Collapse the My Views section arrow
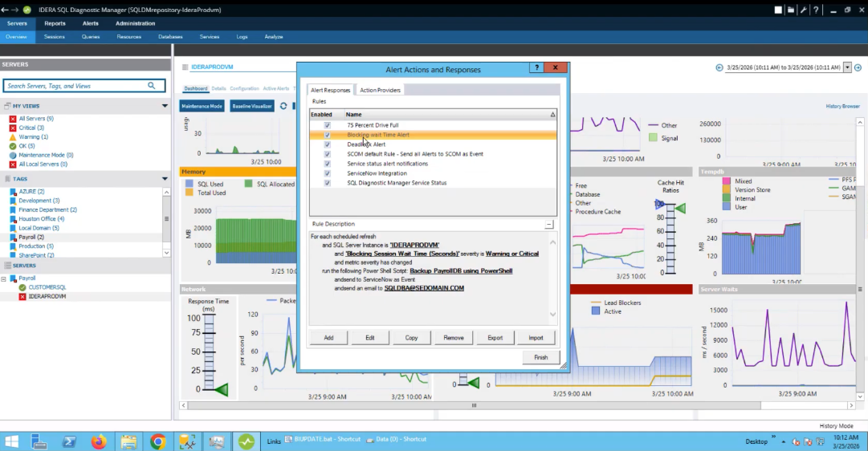Viewport: 868px width, 451px height. point(165,106)
